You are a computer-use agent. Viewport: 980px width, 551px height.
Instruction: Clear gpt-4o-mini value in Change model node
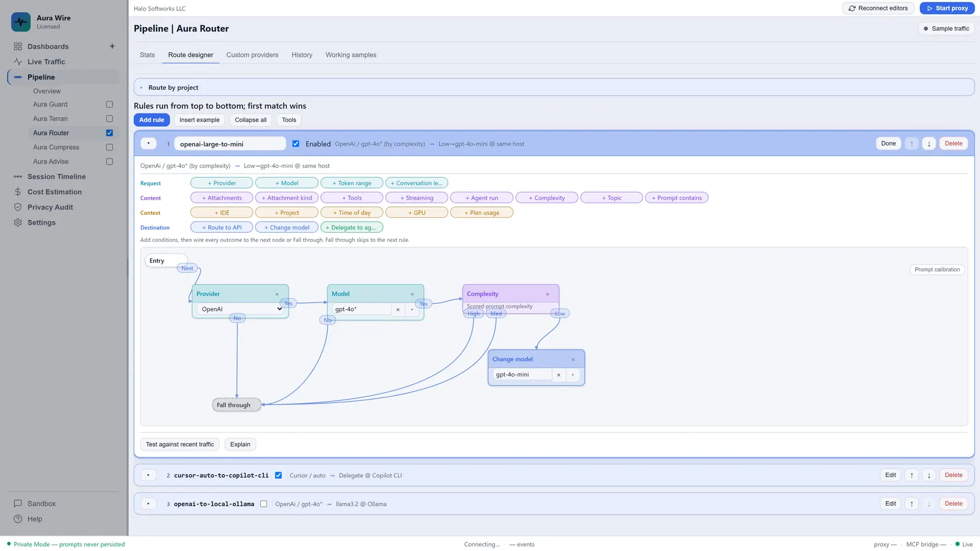tap(559, 375)
